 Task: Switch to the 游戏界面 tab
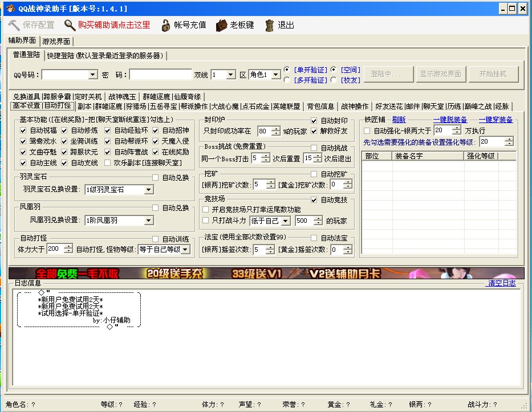56,42
